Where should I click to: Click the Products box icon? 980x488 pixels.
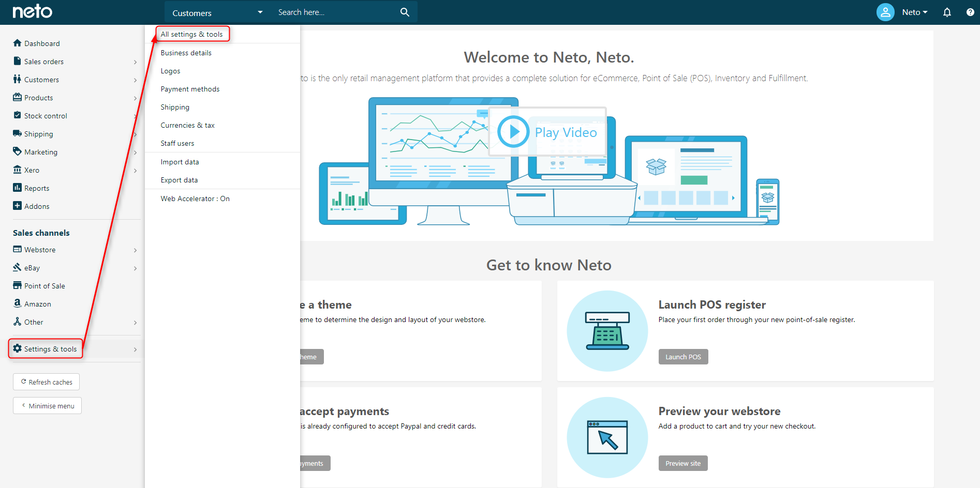pos(17,97)
